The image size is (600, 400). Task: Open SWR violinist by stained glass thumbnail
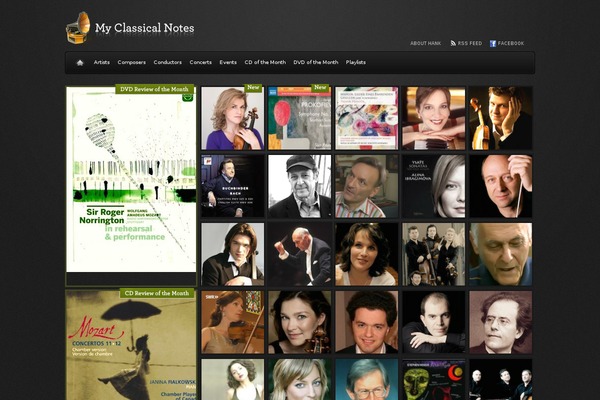233,322
